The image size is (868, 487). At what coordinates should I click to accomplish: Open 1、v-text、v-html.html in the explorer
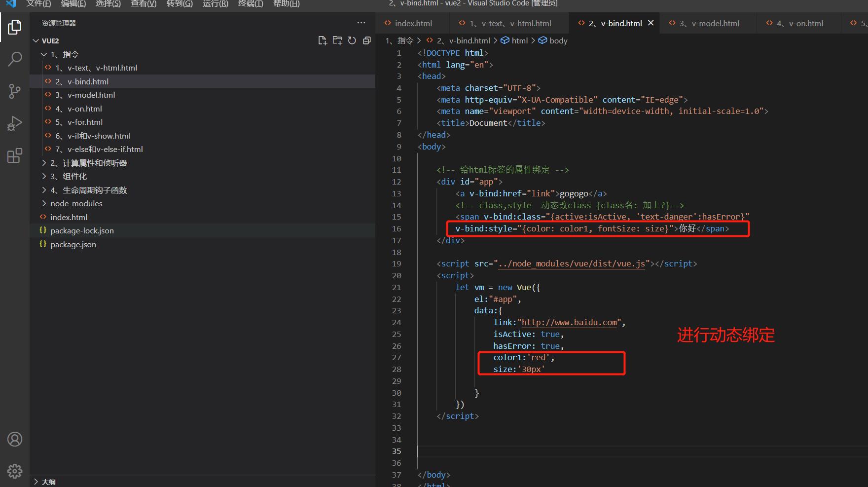pos(202,68)
